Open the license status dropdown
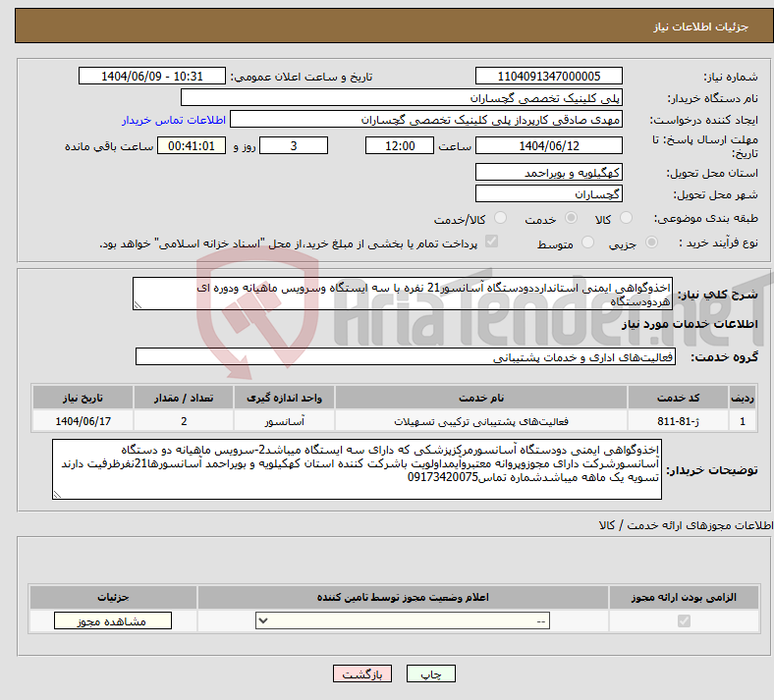This screenshot has height=700, width=774. click(x=403, y=620)
